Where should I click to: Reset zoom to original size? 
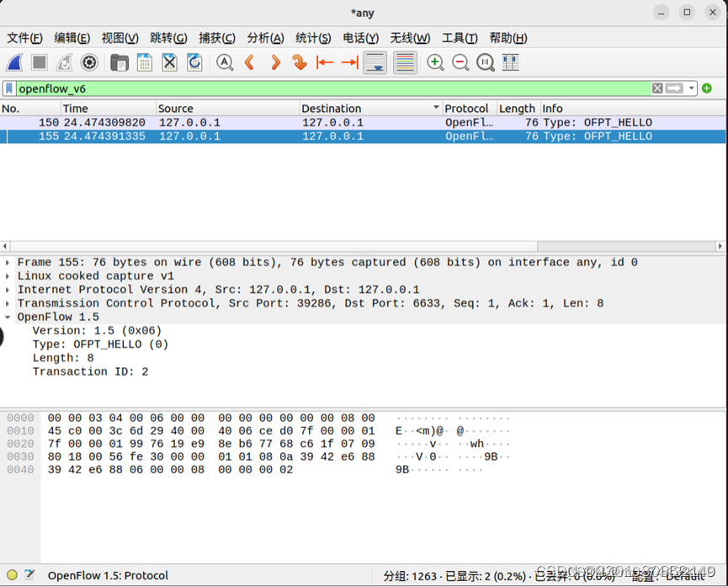point(486,62)
